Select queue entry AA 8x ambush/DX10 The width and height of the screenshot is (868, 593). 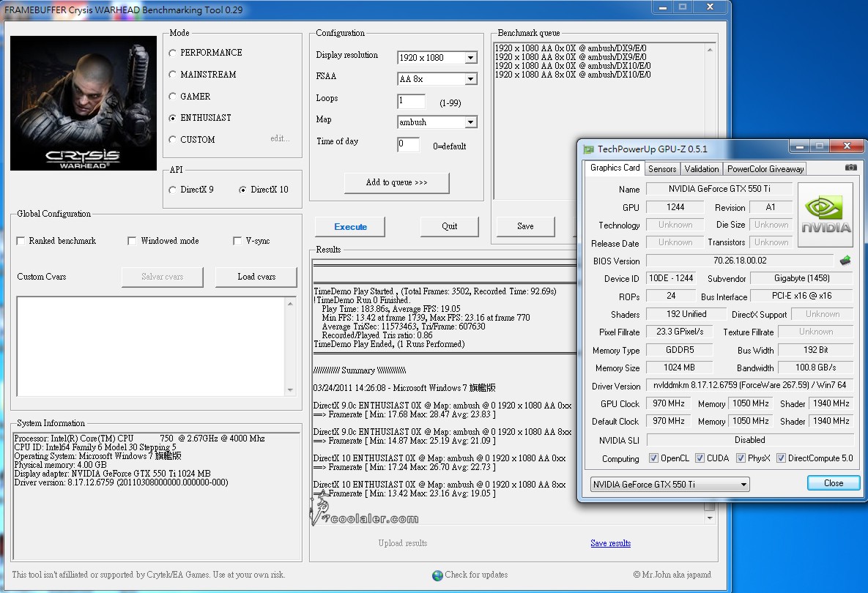[x=572, y=75]
